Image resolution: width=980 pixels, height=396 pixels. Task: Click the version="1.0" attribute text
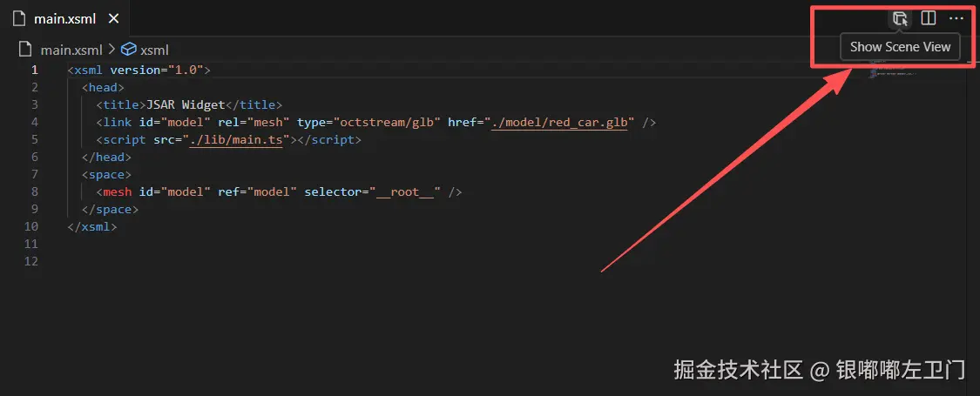click(157, 70)
